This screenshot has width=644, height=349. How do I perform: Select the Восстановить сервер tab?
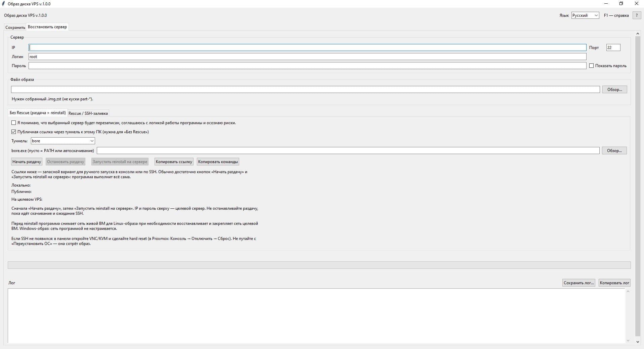coord(47,27)
